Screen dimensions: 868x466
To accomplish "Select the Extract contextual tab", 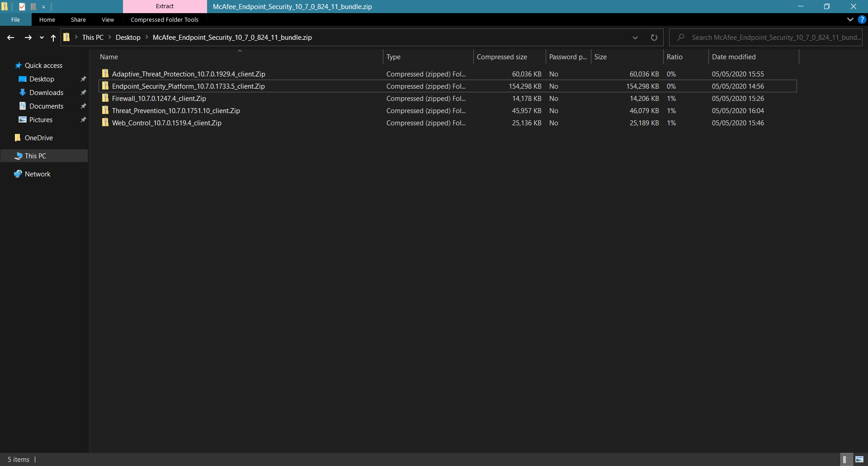I will [x=165, y=6].
